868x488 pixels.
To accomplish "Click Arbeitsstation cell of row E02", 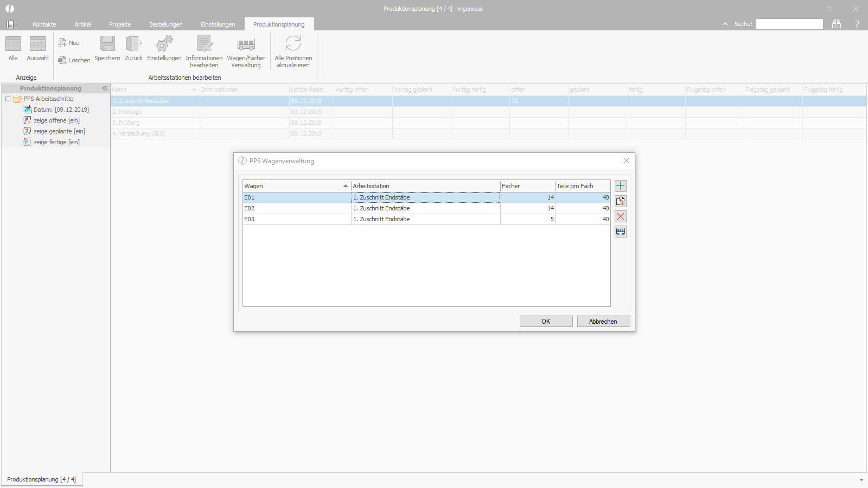I will [x=425, y=208].
